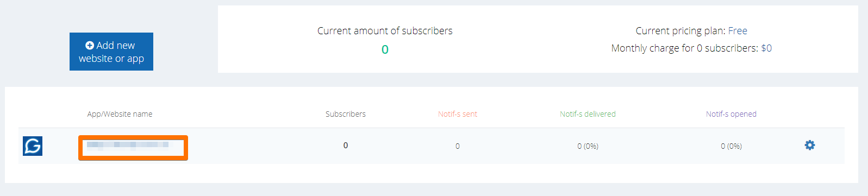Click the notifications sent value in the row
Screen dimensions: 868x196
click(x=458, y=146)
